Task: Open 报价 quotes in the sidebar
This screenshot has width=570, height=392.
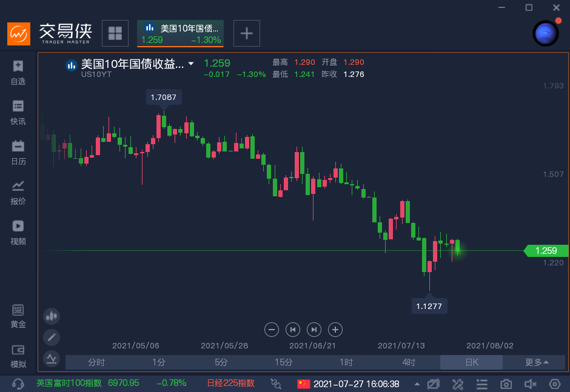Action: click(18, 193)
